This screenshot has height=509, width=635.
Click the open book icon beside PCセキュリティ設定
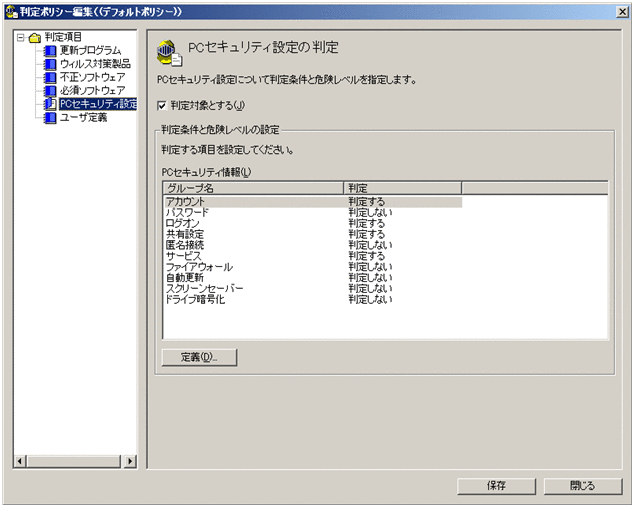coord(50,104)
